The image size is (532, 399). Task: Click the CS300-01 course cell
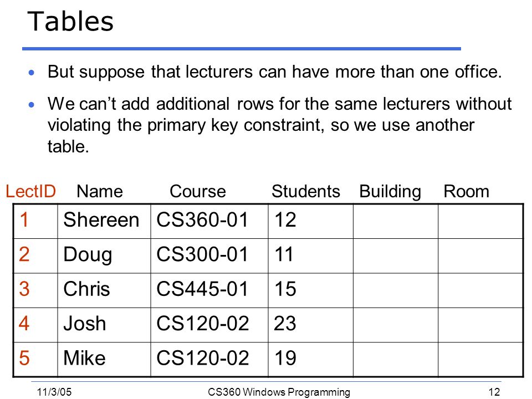click(x=209, y=256)
